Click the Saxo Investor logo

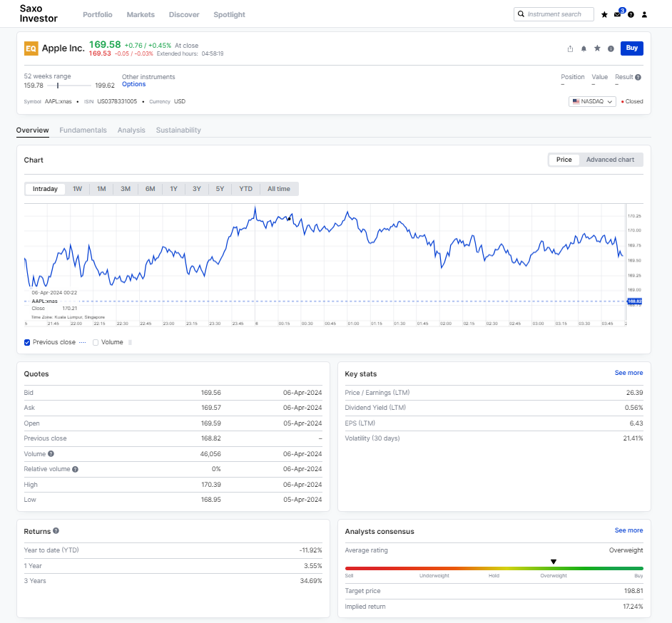pos(38,14)
